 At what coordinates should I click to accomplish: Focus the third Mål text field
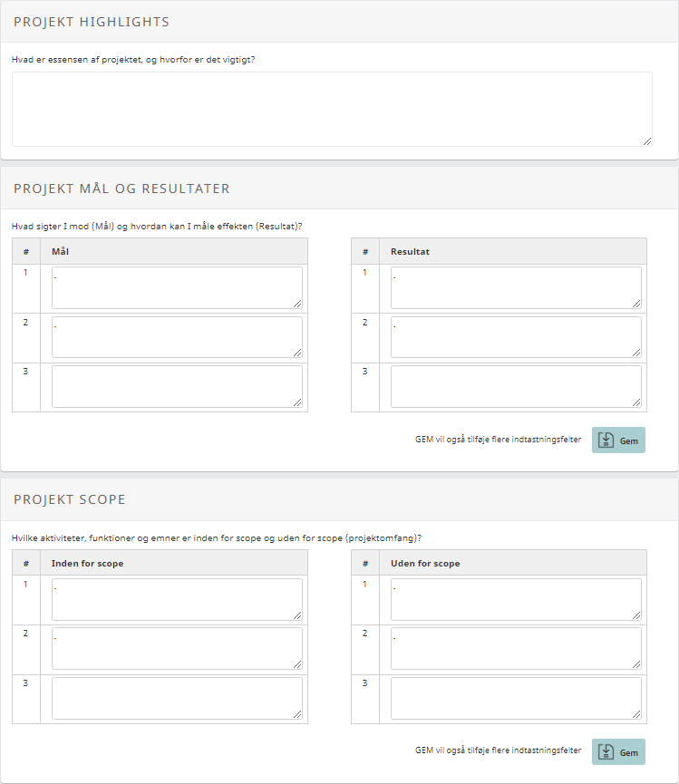177,386
